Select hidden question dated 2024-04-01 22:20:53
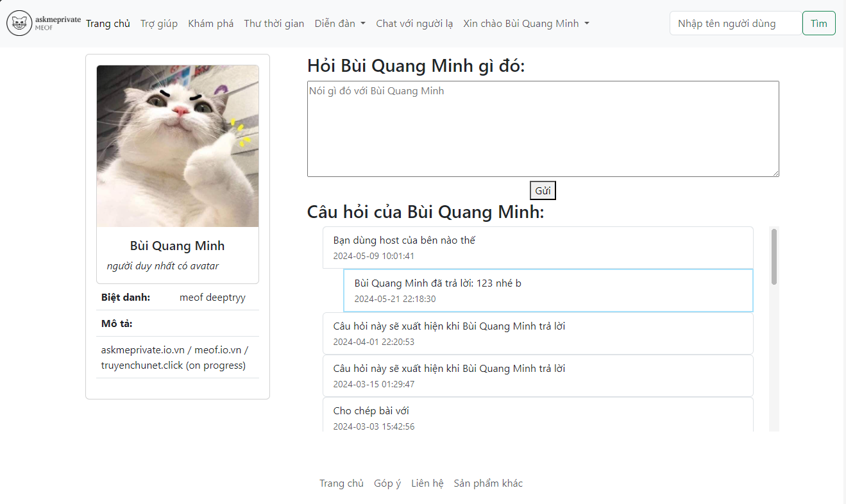Image resolution: width=846 pixels, height=504 pixels. (537, 333)
